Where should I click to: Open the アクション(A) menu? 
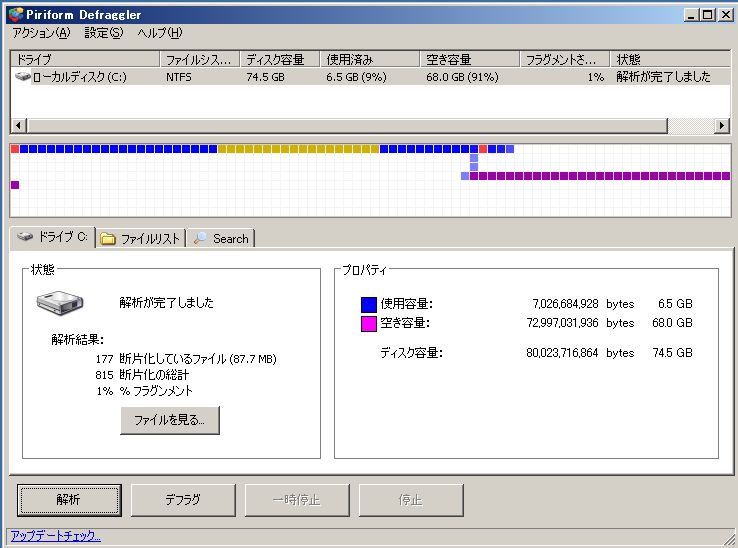click(x=41, y=32)
